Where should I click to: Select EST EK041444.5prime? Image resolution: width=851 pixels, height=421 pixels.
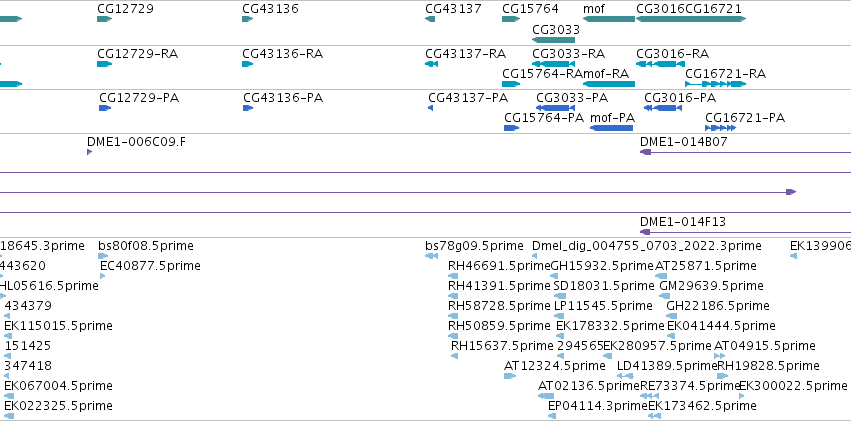tap(721, 326)
